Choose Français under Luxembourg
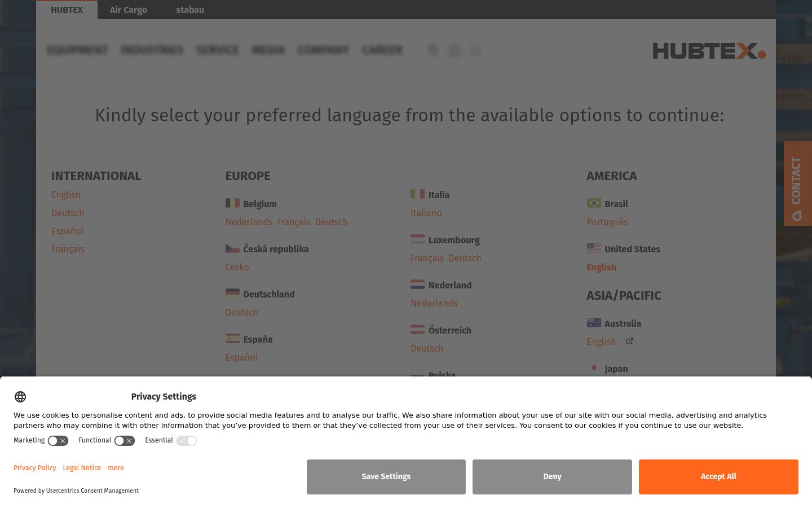The height and width of the screenshot is (508, 812). coord(427,258)
